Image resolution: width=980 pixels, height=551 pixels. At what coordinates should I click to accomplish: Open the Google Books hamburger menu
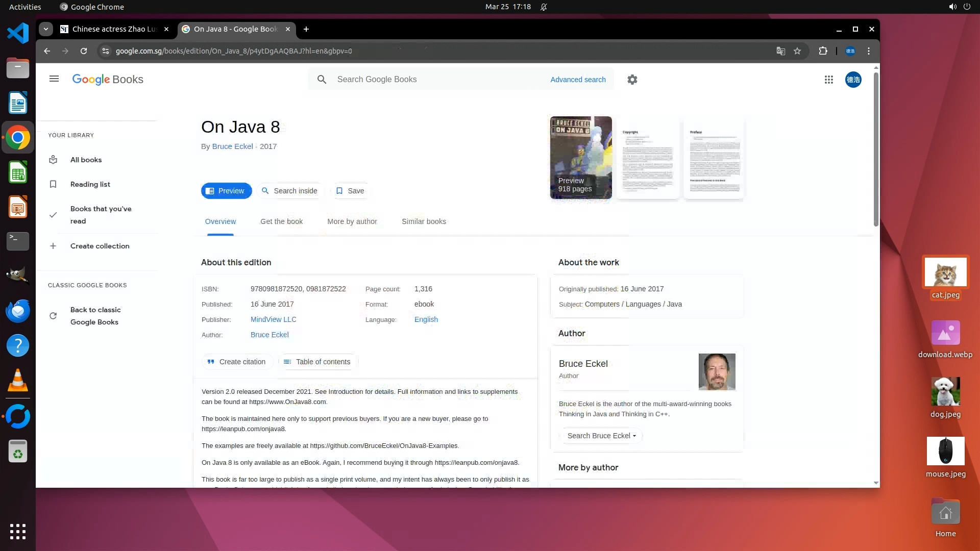[54, 79]
